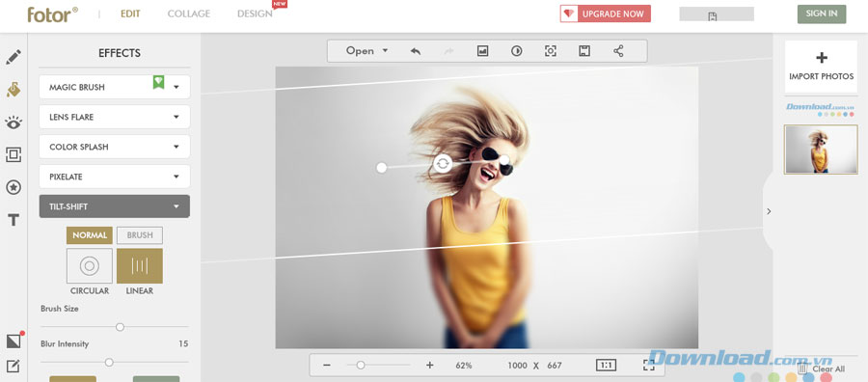Select the imported photo thumbnail
Image resolution: width=868 pixels, height=382 pixels.
pos(821,150)
